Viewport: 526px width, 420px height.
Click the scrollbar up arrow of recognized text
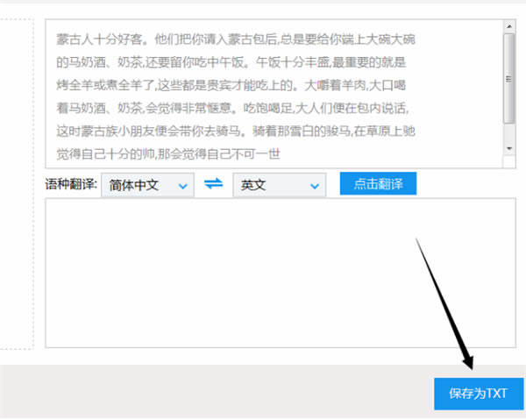[x=509, y=26]
